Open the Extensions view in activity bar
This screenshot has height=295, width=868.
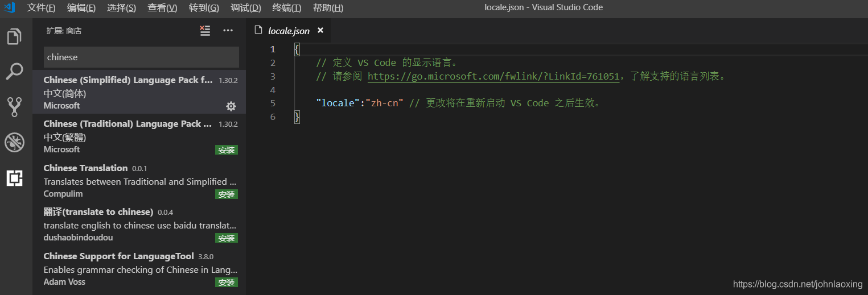click(14, 178)
